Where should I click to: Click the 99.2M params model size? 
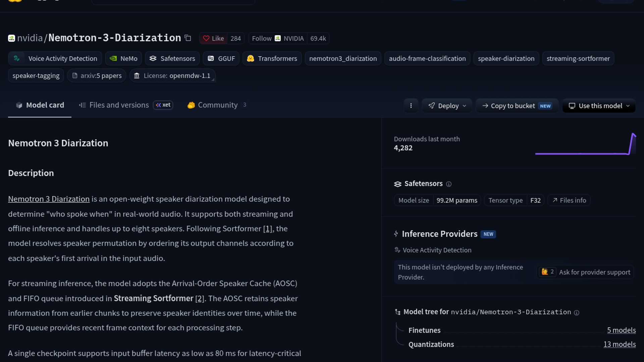click(x=457, y=200)
